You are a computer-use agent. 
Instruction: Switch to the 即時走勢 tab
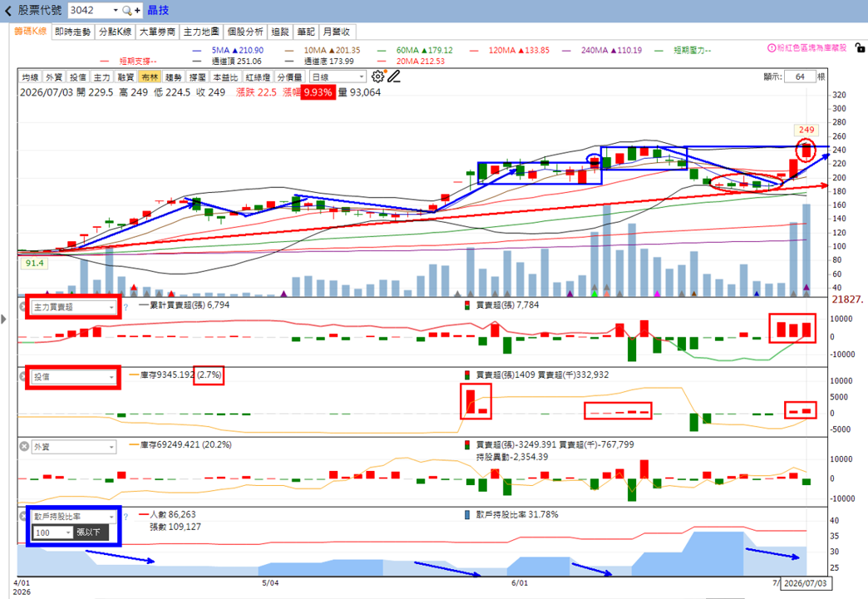click(x=72, y=32)
